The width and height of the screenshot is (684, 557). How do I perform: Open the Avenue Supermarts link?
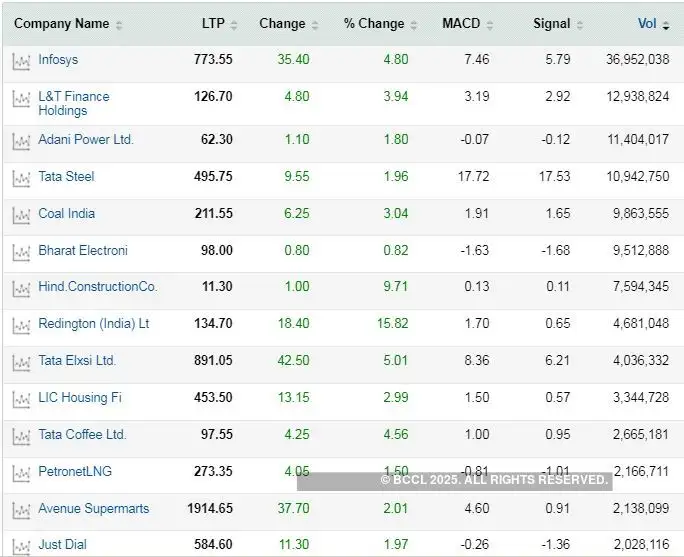tap(94, 509)
